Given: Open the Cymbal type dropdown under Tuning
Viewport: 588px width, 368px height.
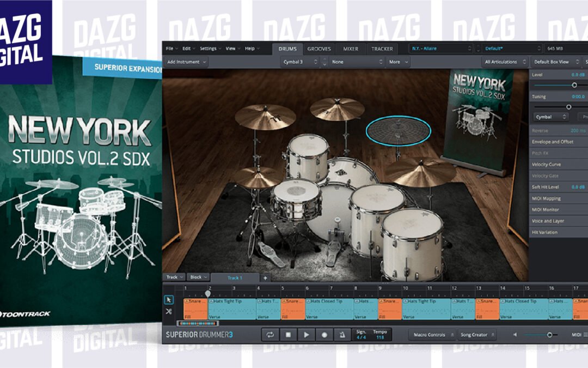Looking at the screenshot, I should click(550, 117).
